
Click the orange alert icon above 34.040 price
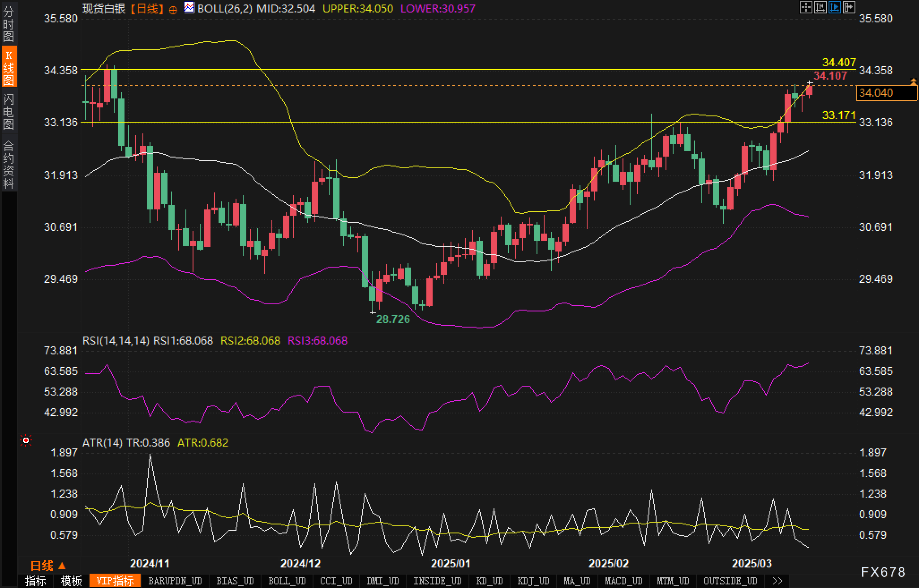[913, 81]
